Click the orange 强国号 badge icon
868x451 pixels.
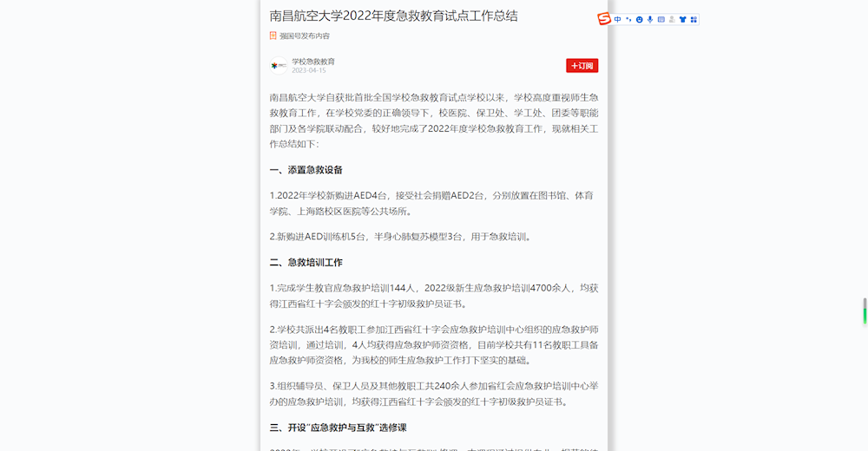pos(273,36)
